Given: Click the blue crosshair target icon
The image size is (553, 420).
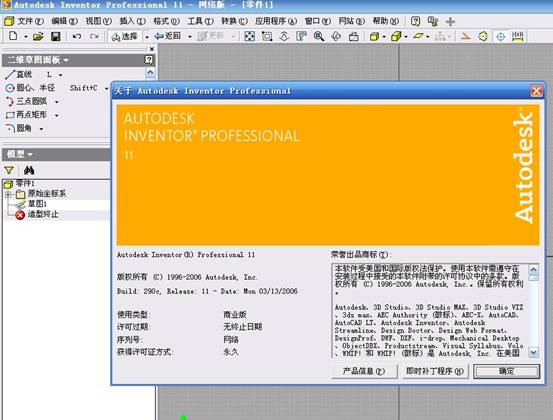Looking at the screenshot, I should 500,37.
